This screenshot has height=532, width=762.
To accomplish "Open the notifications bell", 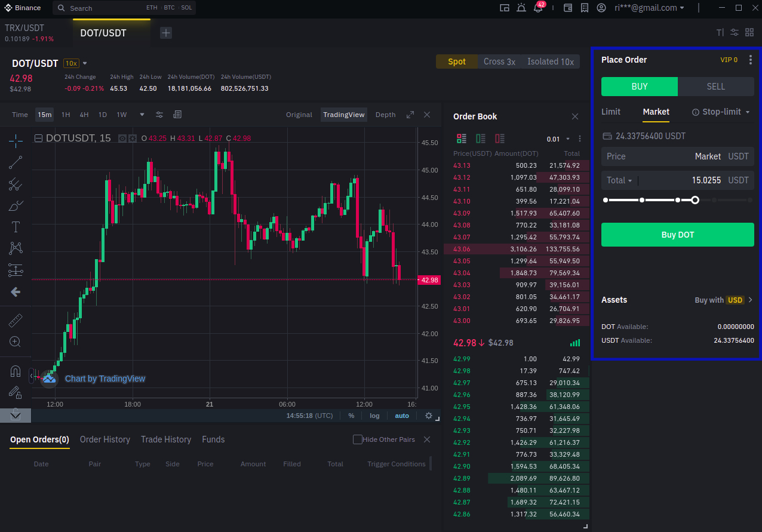I will coord(538,8).
